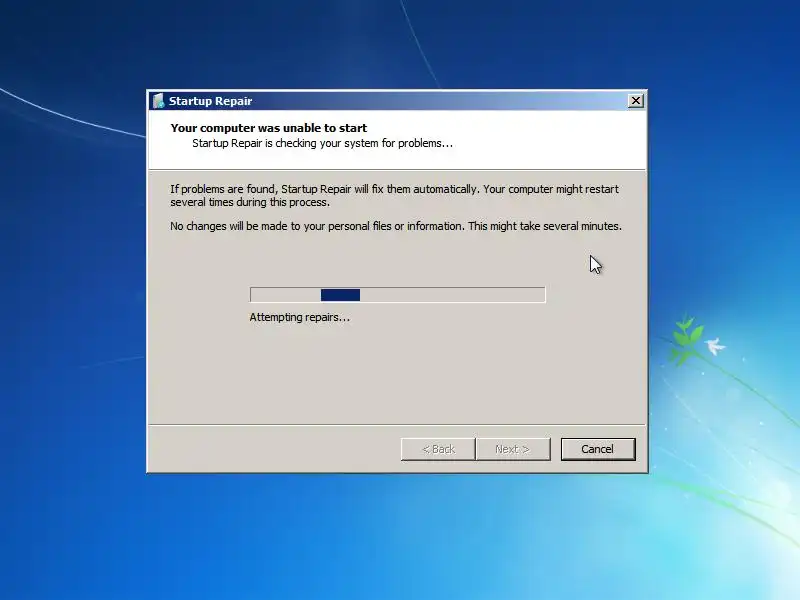Click the 'Startup Repair' window title text
800x600 pixels.
pyautogui.click(x=210, y=101)
